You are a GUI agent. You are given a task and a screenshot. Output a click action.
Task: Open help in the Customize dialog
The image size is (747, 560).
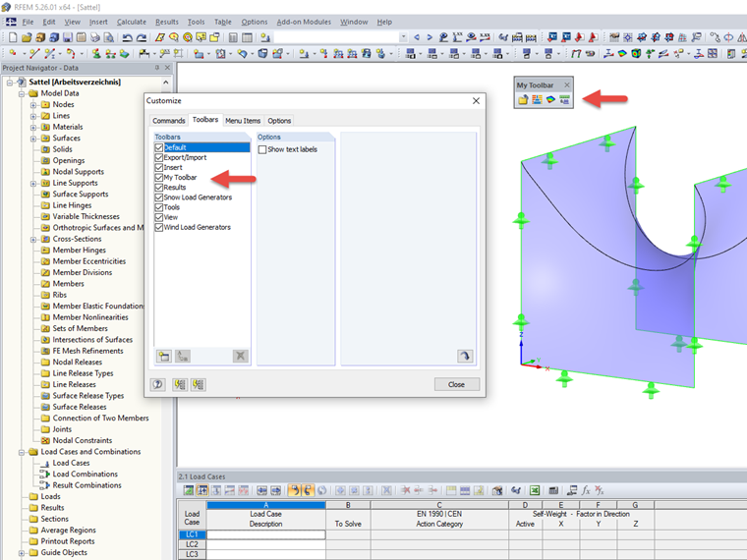[x=157, y=384]
